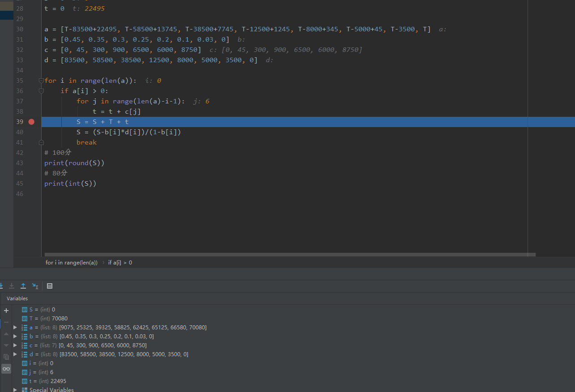Click code line 't = t + c[j]'
The width and height of the screenshot is (575, 392).
tap(117, 111)
